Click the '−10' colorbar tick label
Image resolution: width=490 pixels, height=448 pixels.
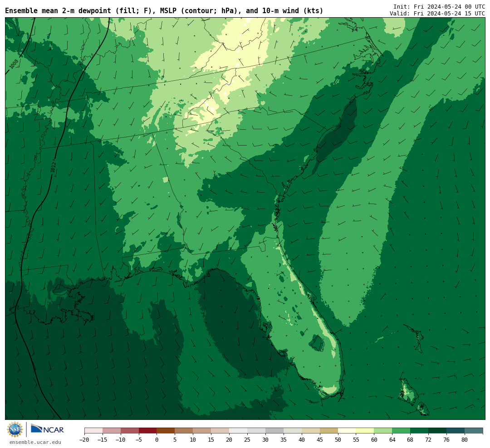(x=121, y=439)
